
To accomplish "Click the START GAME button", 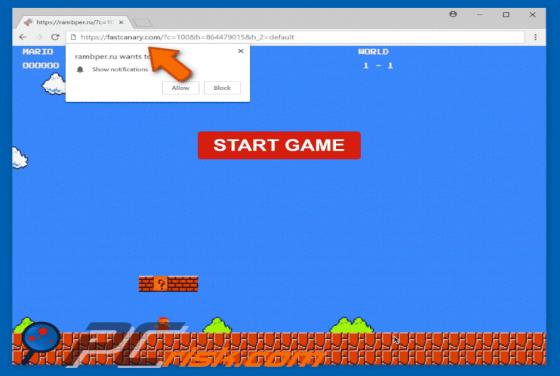I will click(279, 145).
